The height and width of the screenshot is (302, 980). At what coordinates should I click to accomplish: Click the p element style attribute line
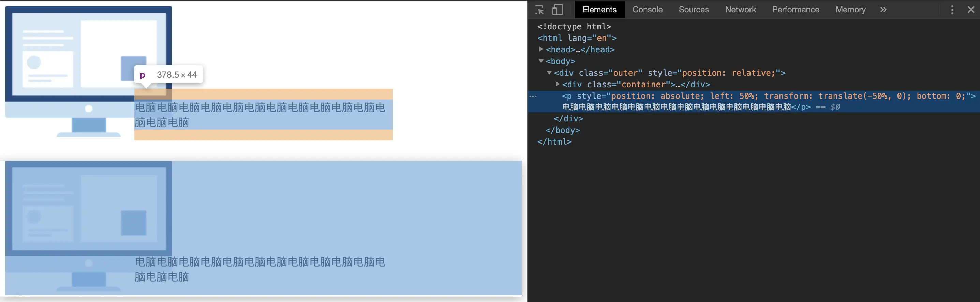click(769, 96)
